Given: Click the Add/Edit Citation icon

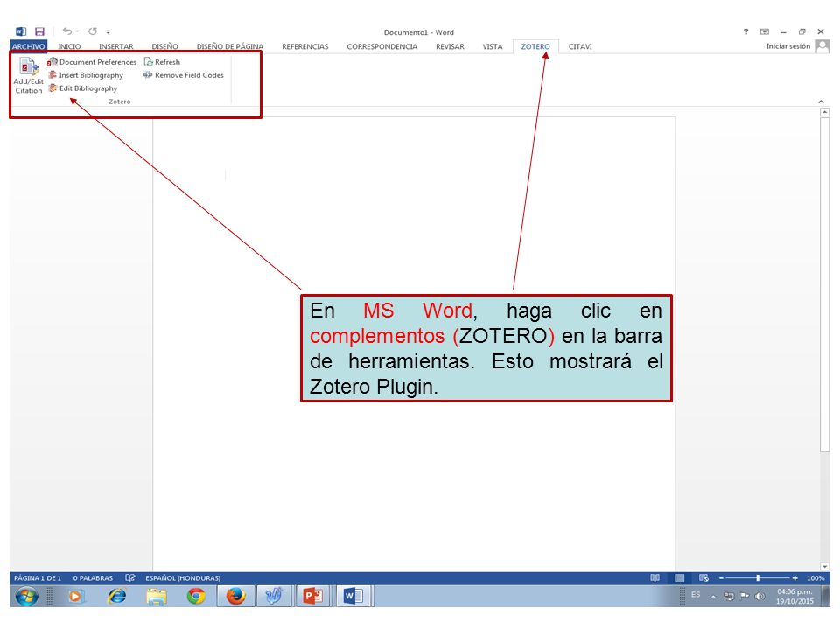Looking at the screenshot, I should (29, 75).
